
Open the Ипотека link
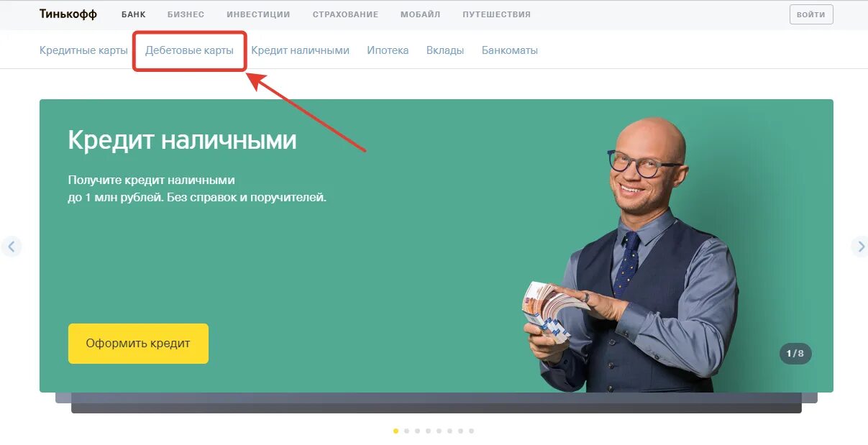point(388,50)
